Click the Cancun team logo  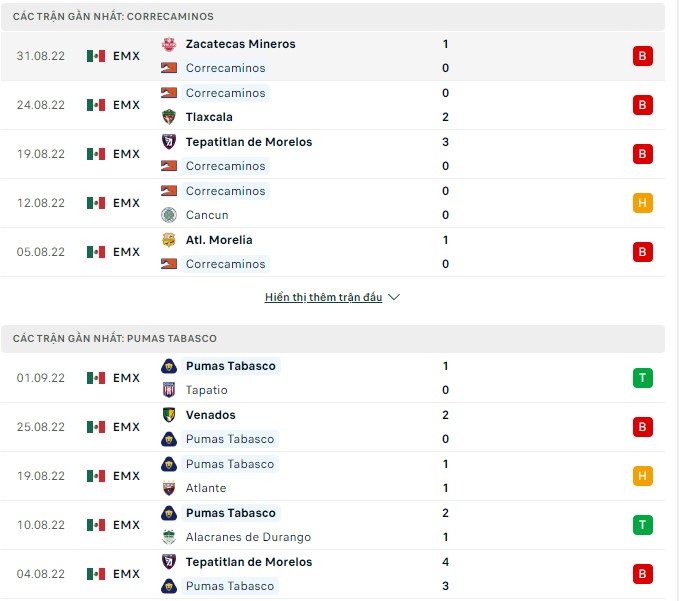168,215
